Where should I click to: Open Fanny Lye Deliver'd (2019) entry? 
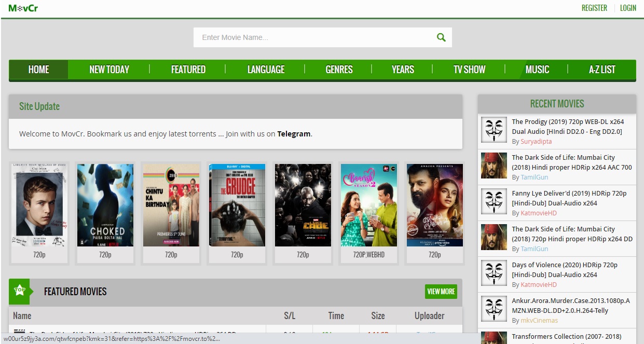click(x=569, y=198)
